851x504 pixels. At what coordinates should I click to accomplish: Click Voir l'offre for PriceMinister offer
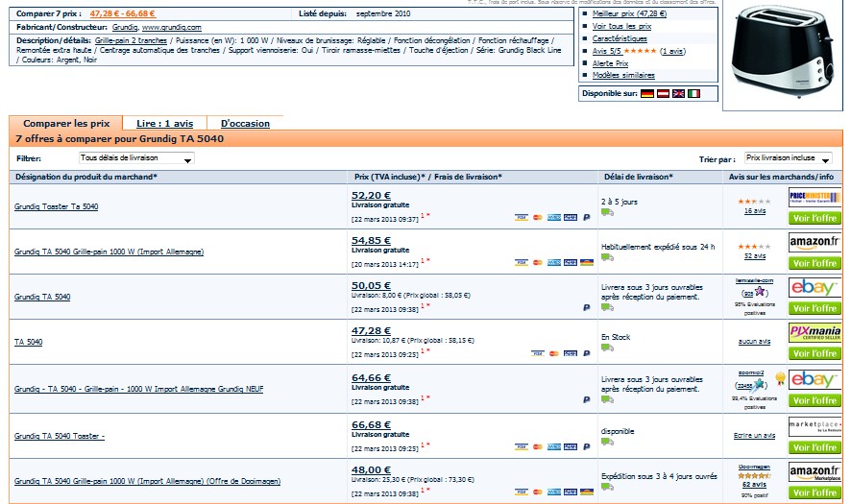coord(815,218)
